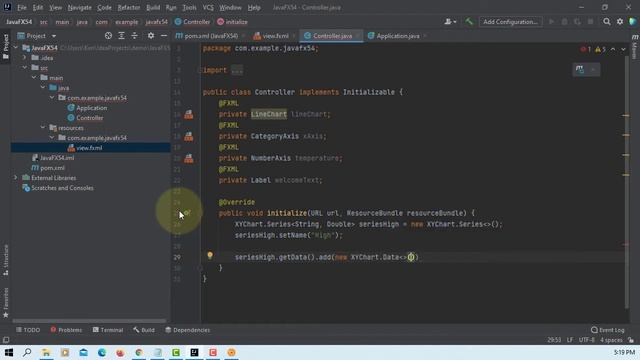Toggle Favorites tool window side button
Image resolution: width=640 pixels, height=360 pixels.
click(x=6, y=302)
